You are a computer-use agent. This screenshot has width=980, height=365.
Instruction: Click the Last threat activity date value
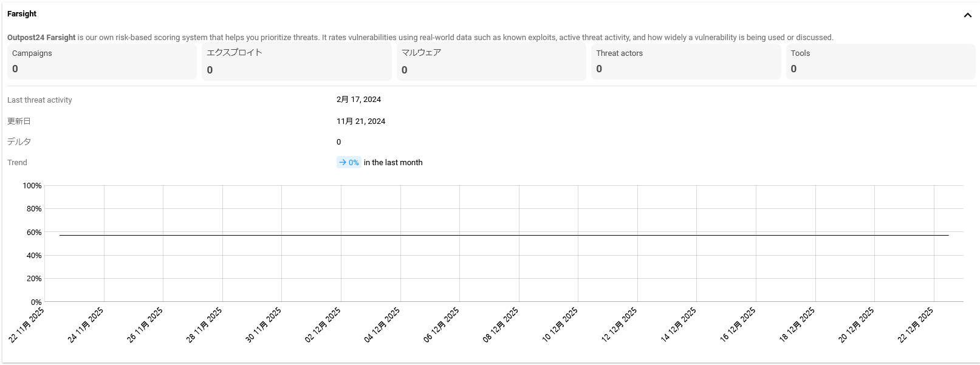[358, 100]
